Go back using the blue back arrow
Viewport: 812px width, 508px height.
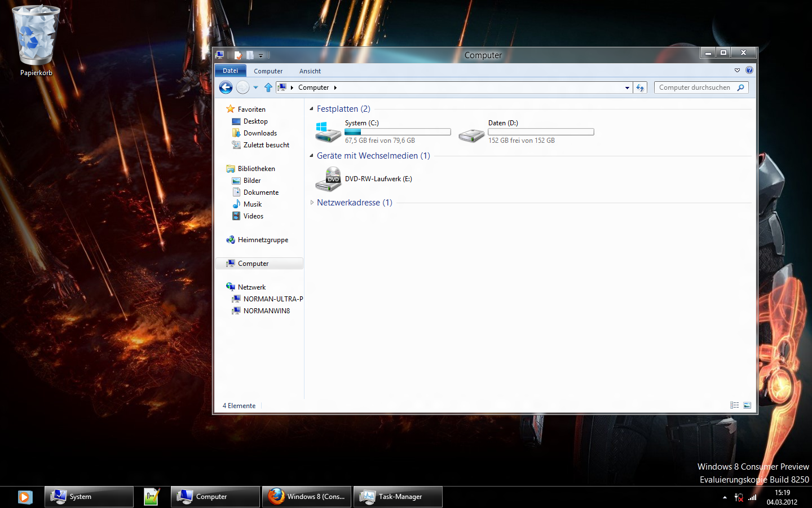click(x=226, y=87)
